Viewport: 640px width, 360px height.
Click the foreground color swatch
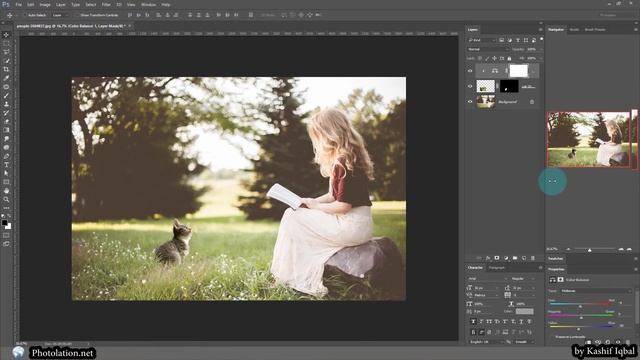tap(4, 223)
